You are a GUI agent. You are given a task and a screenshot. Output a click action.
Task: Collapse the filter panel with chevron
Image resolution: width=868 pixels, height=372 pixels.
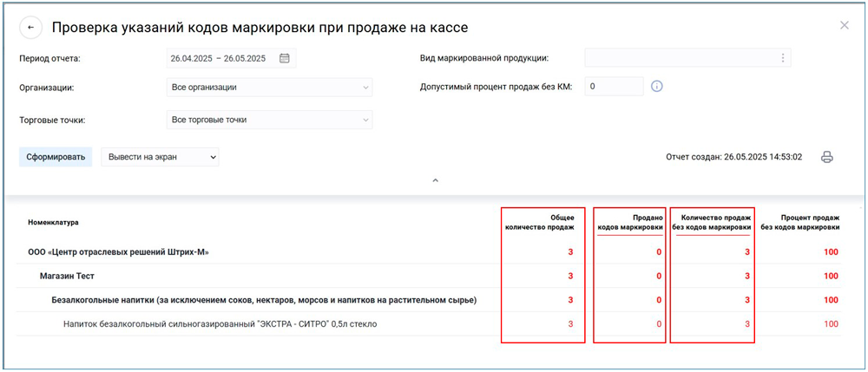[x=435, y=180]
